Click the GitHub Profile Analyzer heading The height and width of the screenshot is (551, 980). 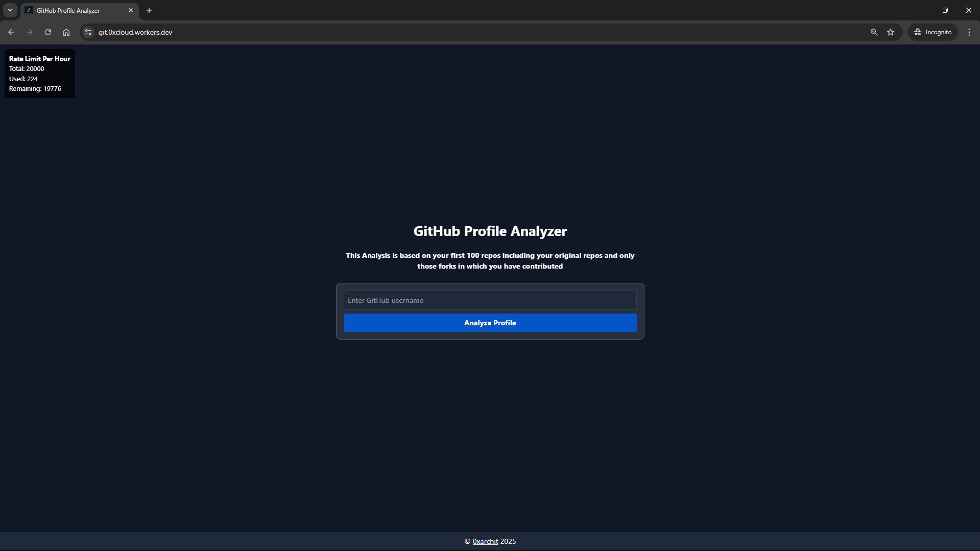point(490,231)
